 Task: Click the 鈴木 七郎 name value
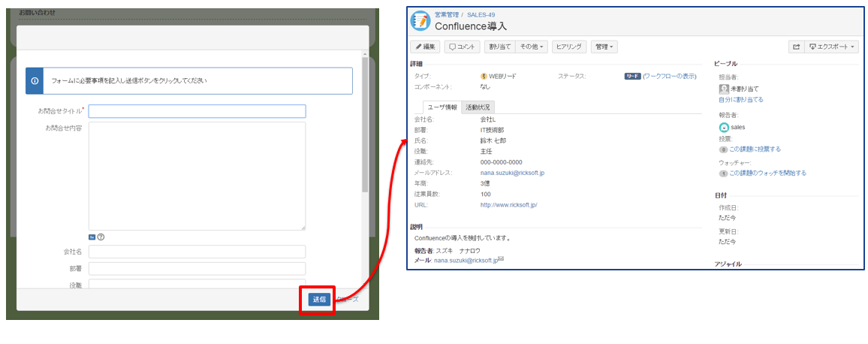click(493, 140)
